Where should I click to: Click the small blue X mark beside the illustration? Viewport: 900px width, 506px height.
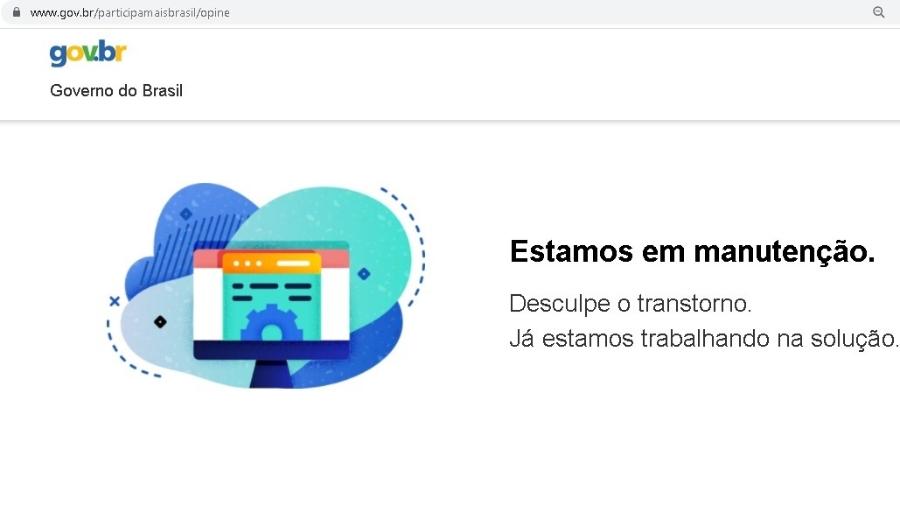click(115, 301)
